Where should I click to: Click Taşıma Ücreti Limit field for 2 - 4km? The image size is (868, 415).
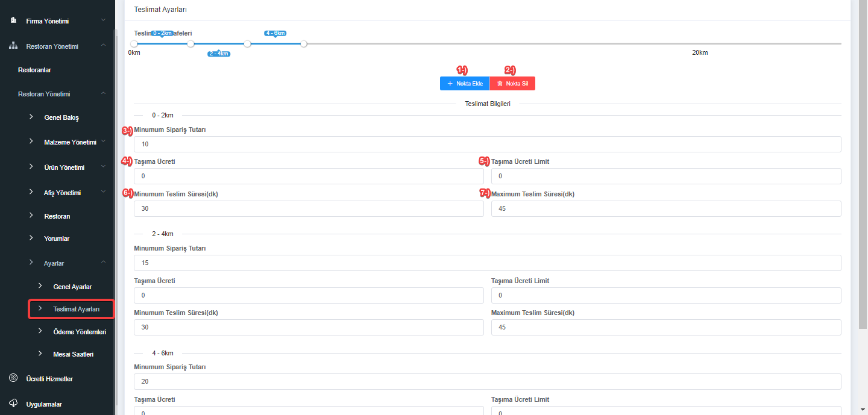click(x=666, y=295)
